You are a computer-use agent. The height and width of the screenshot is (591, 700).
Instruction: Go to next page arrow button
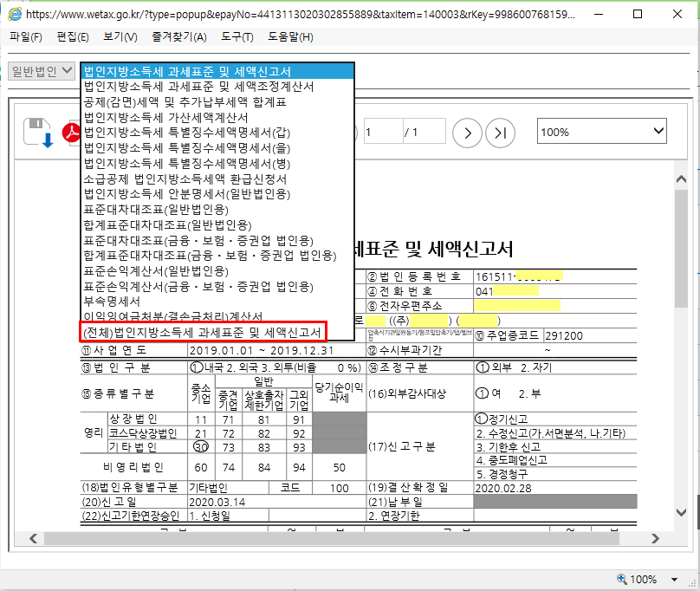467,133
